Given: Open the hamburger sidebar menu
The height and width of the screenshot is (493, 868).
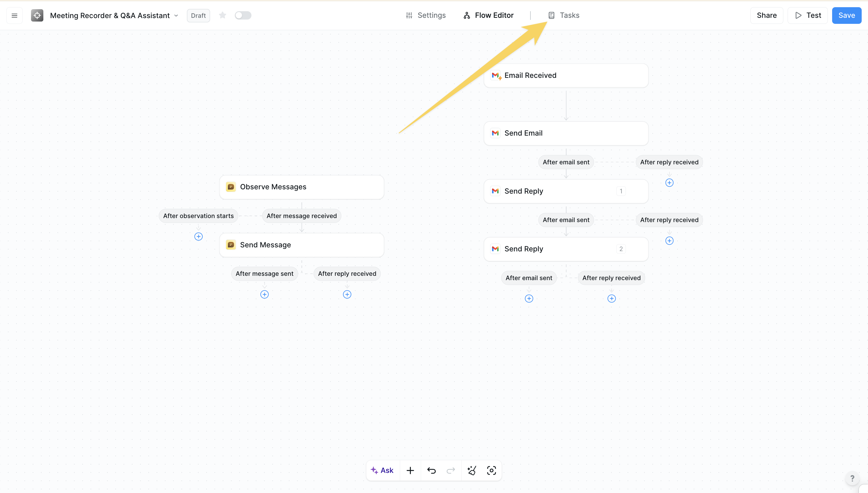Looking at the screenshot, I should pyautogui.click(x=14, y=16).
